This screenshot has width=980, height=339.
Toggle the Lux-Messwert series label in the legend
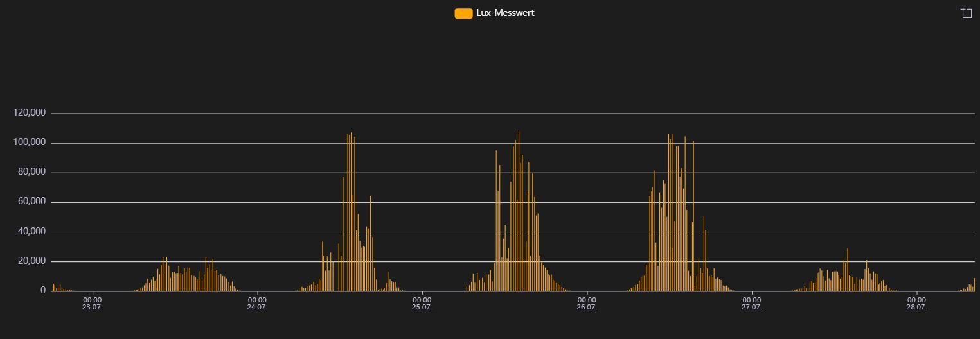pos(505,13)
